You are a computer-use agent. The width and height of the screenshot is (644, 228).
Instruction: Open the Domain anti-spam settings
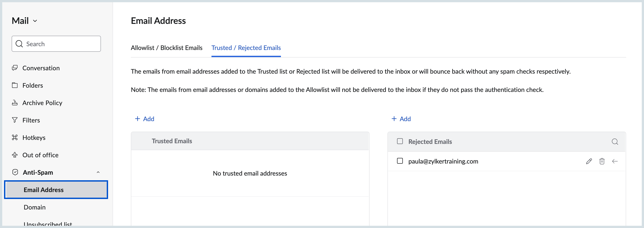[34, 207]
